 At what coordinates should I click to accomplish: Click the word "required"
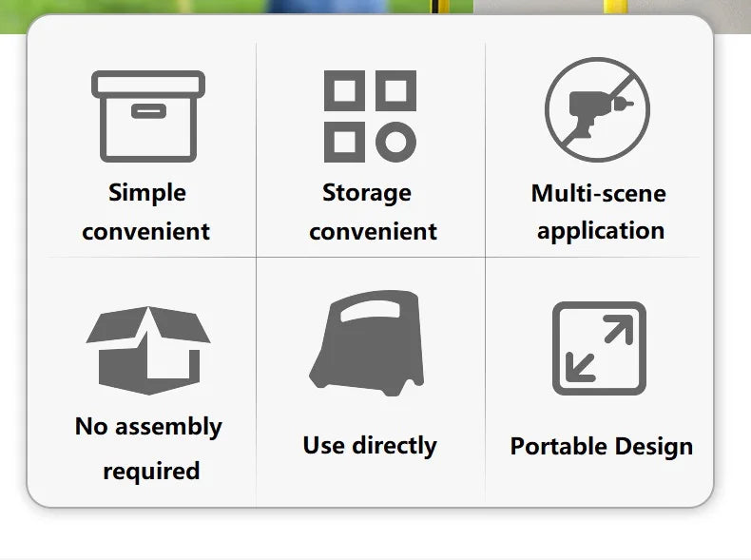click(x=150, y=471)
